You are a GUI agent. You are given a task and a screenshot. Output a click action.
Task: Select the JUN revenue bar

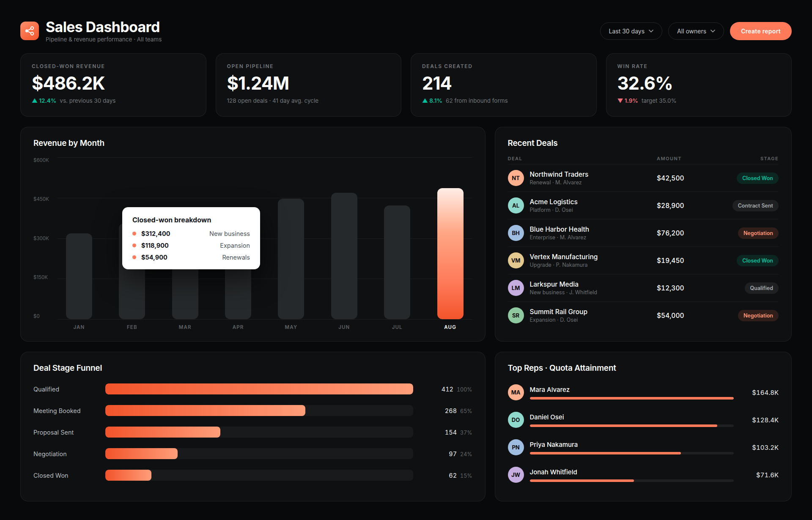pos(344,256)
